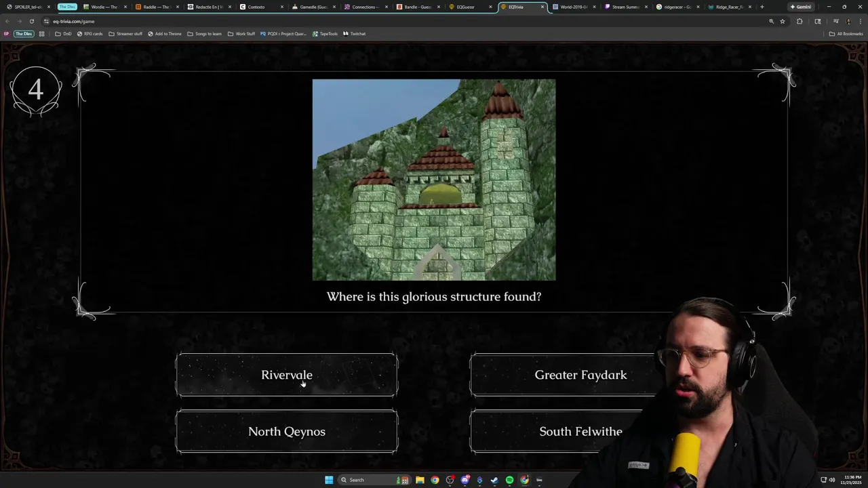Open the All Bookmarks folder

point(846,34)
